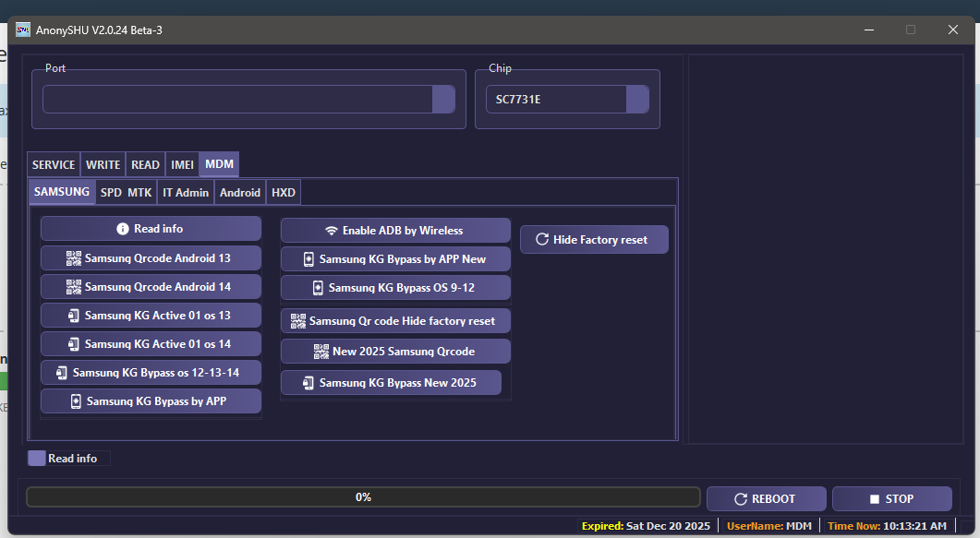Screen dimensions: 980x538
Task: Open the SPD MTK sub-tab
Action: coord(127,193)
